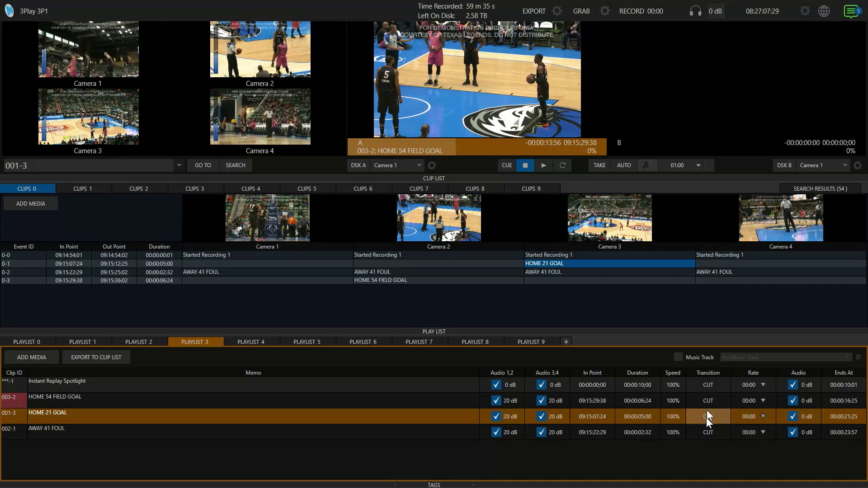Select the HOME 54 FIELD GOAL Camera 2 cell

click(439, 280)
